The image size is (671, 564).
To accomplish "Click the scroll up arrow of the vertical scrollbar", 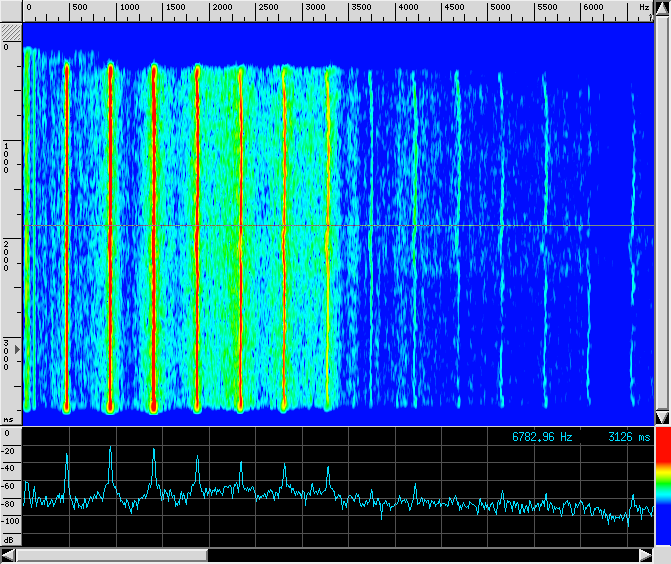I will point(662,8).
